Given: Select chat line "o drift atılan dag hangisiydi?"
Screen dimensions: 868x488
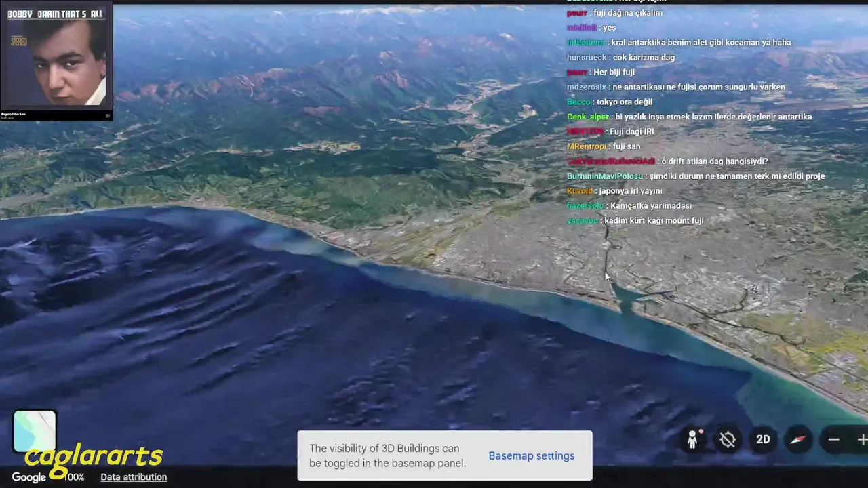Looking at the screenshot, I should point(715,161).
